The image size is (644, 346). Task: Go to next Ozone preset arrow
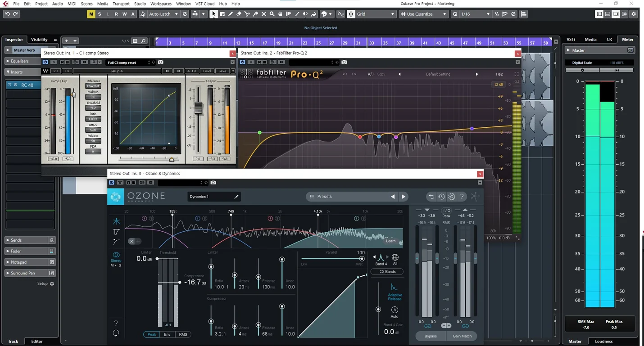(x=404, y=197)
